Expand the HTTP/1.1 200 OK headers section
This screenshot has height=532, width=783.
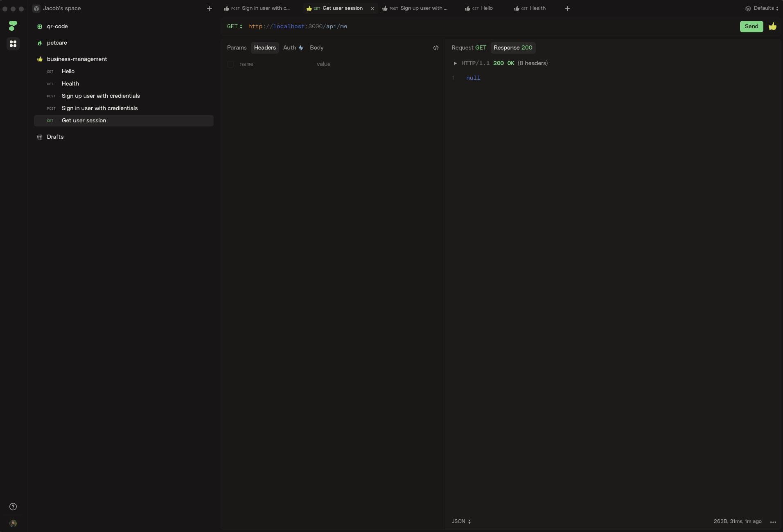click(x=455, y=63)
